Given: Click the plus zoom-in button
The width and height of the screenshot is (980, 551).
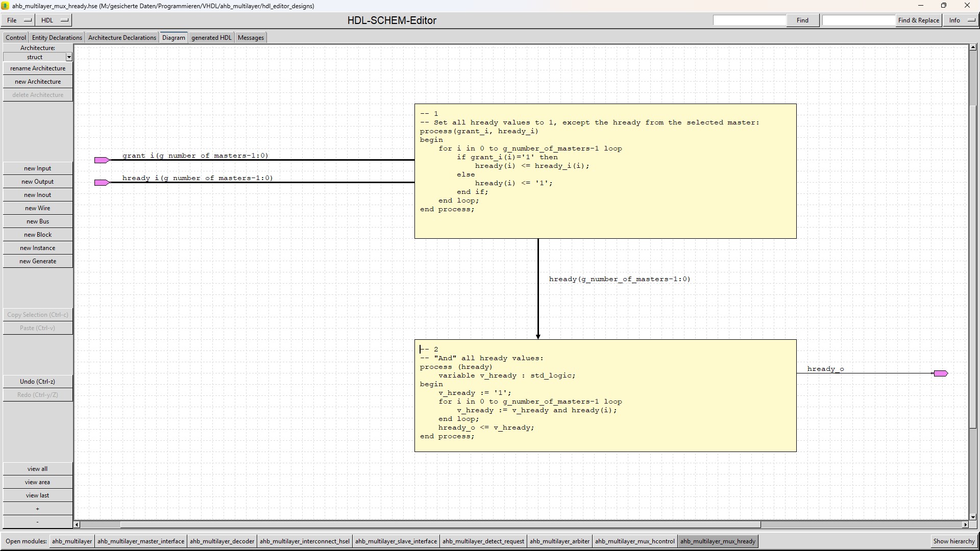Looking at the screenshot, I should pos(38,509).
